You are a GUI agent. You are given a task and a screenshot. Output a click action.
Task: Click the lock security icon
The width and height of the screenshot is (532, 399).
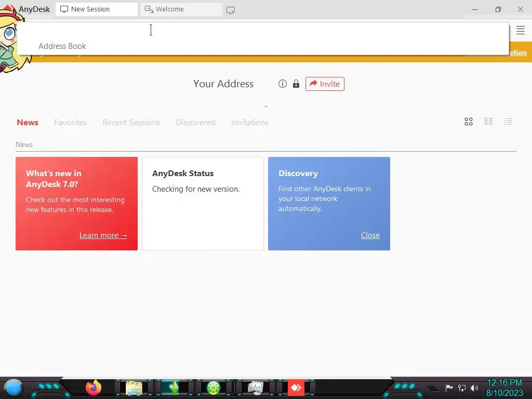[x=296, y=84]
